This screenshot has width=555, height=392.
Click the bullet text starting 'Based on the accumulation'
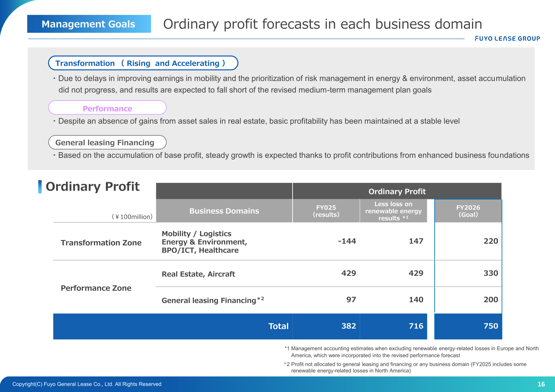(x=291, y=155)
